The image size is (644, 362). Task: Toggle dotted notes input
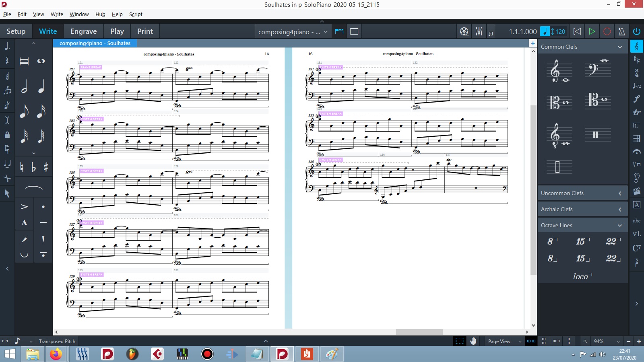(x=7, y=47)
